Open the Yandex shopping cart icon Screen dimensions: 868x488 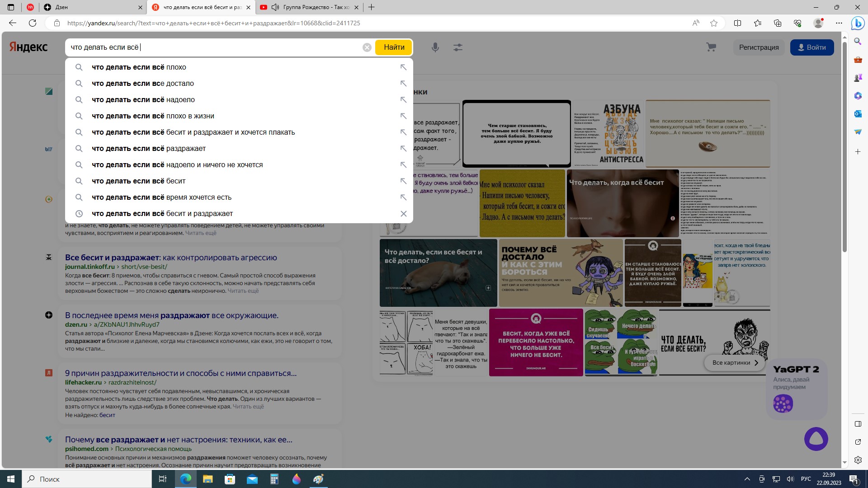(x=711, y=47)
